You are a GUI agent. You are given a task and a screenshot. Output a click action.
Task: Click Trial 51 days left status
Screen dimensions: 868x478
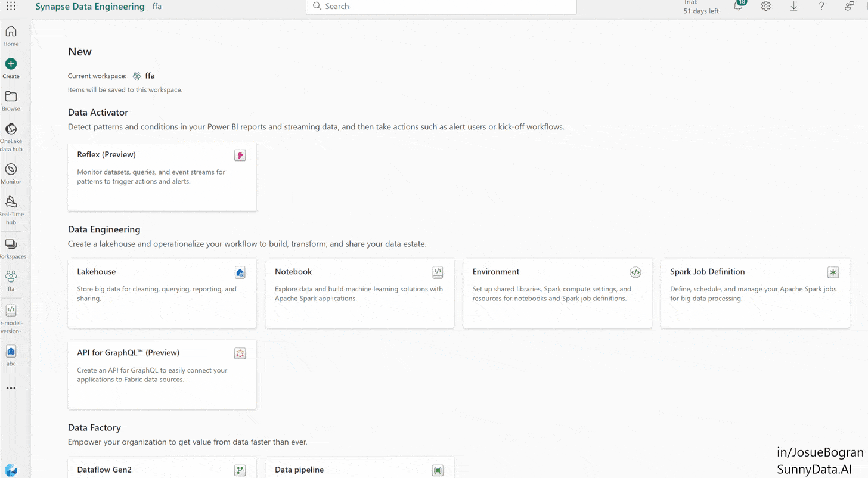point(701,7)
